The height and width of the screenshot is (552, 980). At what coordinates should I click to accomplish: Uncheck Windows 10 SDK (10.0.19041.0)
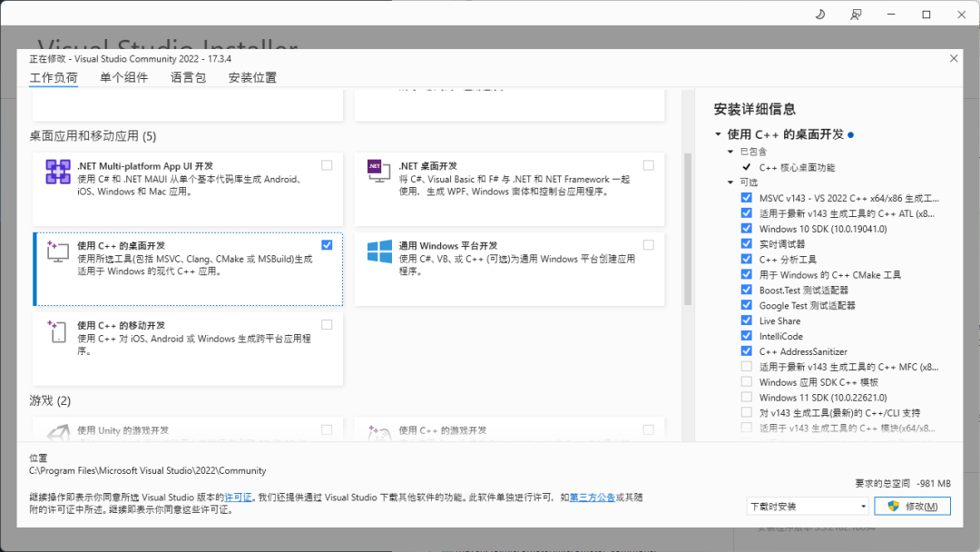pos(746,228)
